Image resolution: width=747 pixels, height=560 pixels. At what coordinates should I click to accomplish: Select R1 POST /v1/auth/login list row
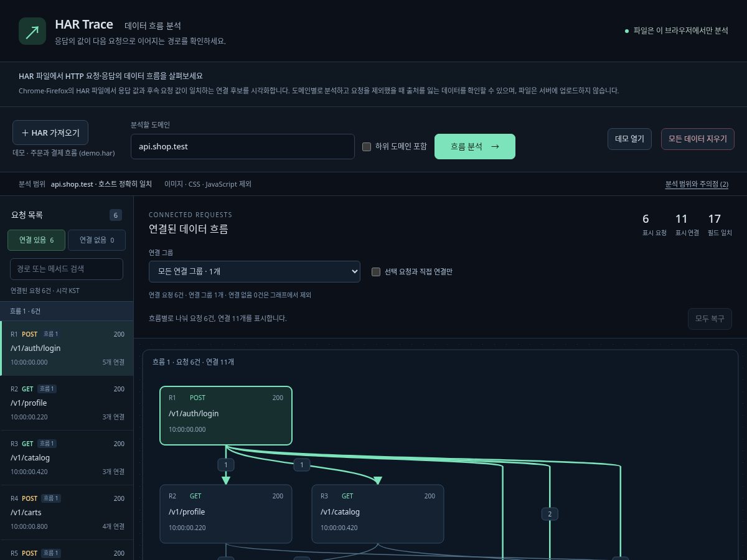coord(67,348)
